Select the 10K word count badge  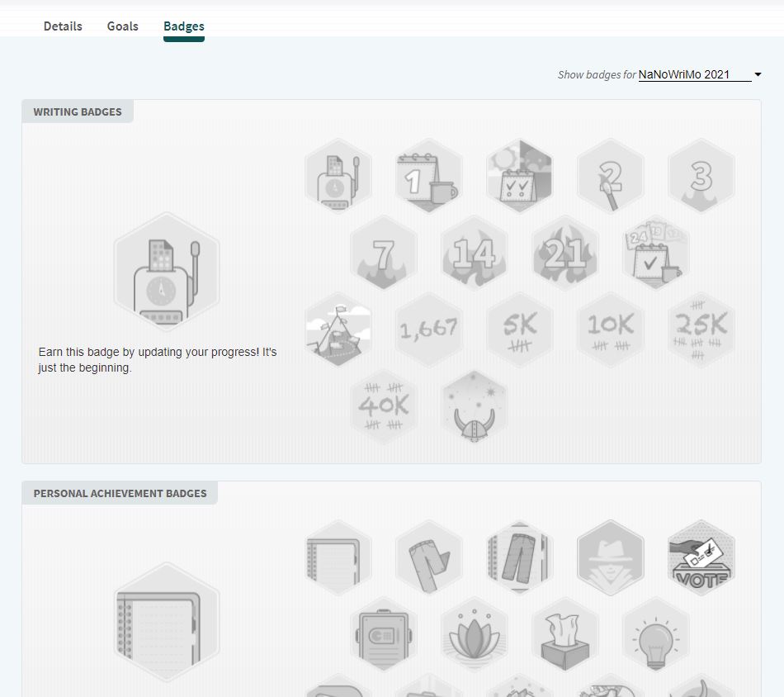(x=611, y=330)
